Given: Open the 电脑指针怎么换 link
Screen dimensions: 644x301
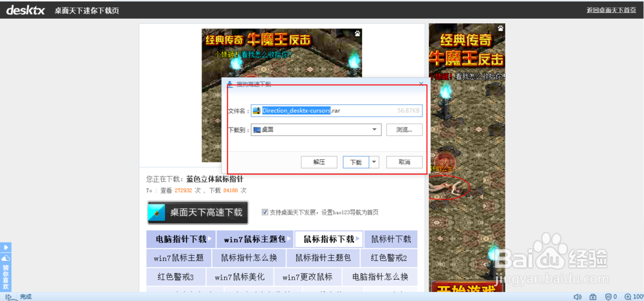Looking at the screenshot, I should tap(381, 277).
